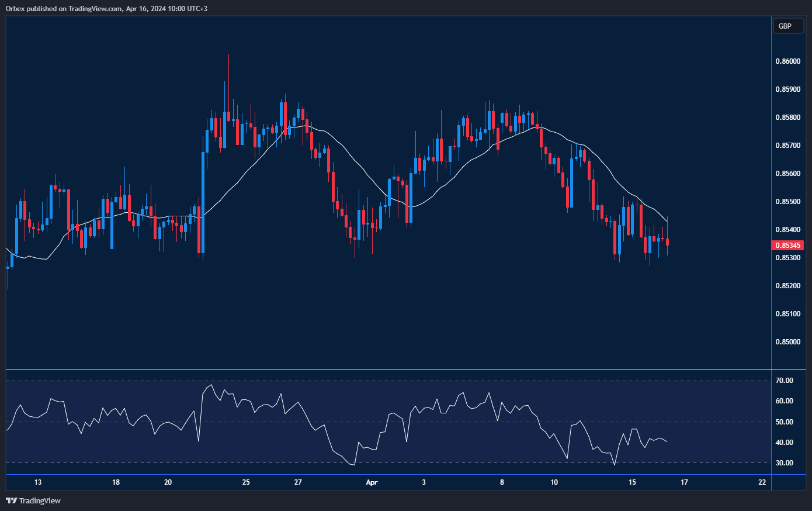The height and width of the screenshot is (511, 812).
Task: Click the Orbex published on TradingView.com header
Action: coord(106,8)
